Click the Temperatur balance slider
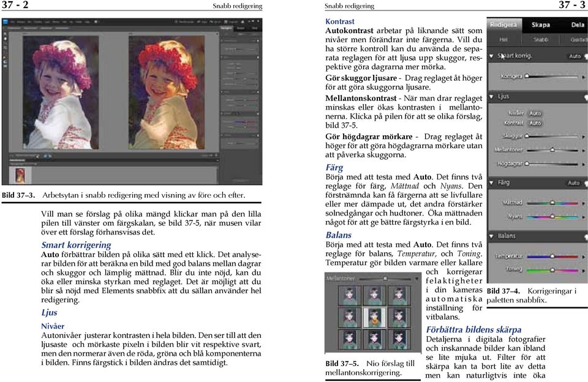 (552, 257)
